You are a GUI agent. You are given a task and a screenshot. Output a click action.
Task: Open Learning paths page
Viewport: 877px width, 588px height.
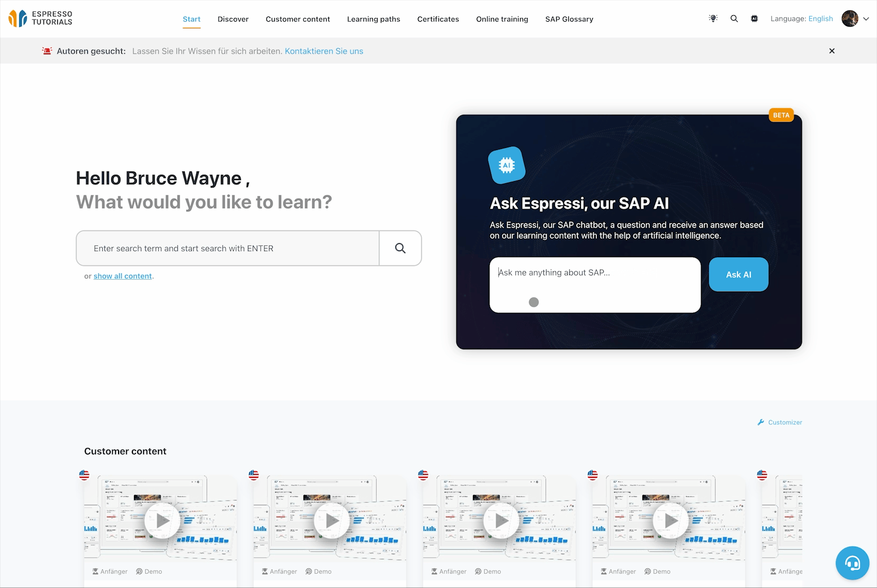[x=373, y=19]
